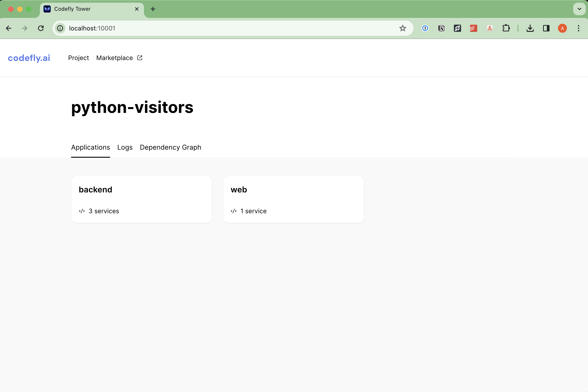
Task: Click the Codefly butterfly tab favicon
Action: click(x=47, y=9)
